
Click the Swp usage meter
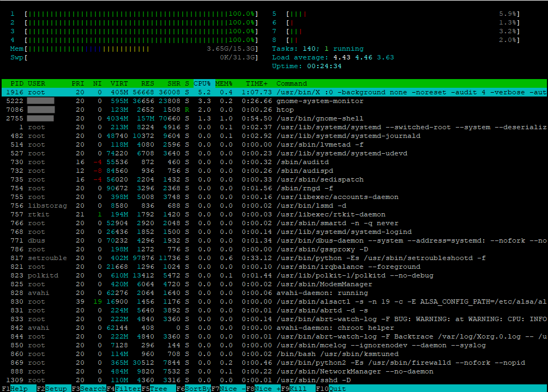point(141,57)
